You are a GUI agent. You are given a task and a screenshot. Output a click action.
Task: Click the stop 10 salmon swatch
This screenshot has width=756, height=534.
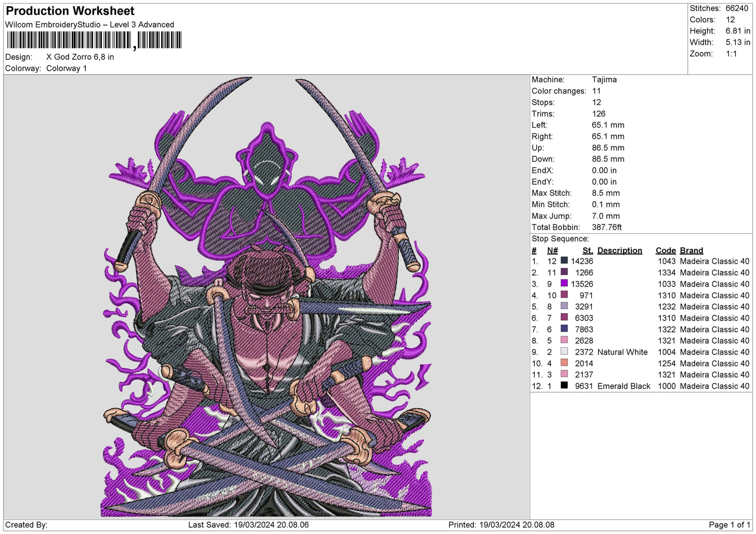click(x=564, y=362)
